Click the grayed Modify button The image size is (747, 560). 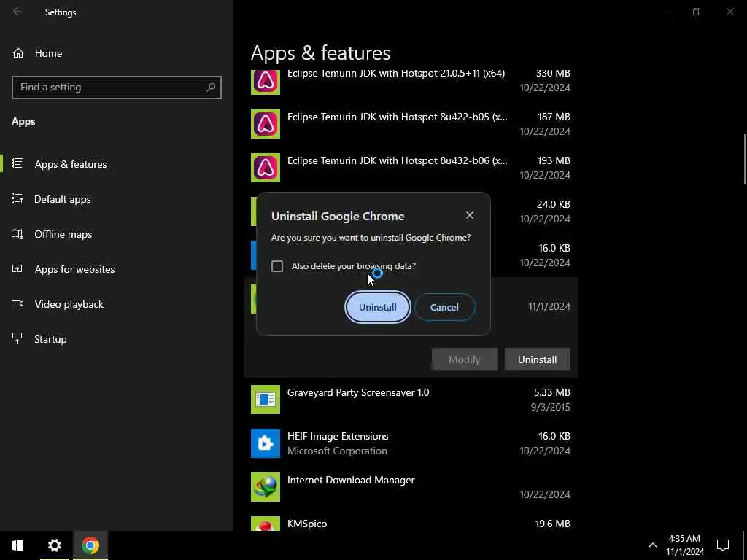tap(465, 359)
